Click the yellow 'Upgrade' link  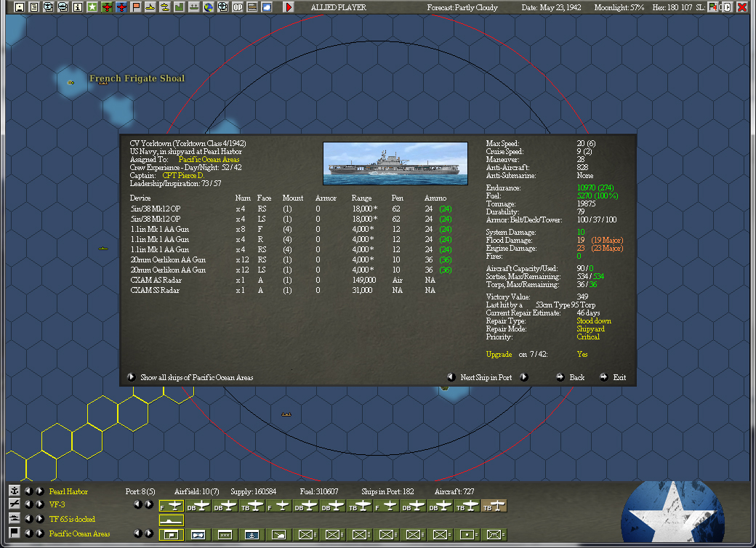coord(499,354)
